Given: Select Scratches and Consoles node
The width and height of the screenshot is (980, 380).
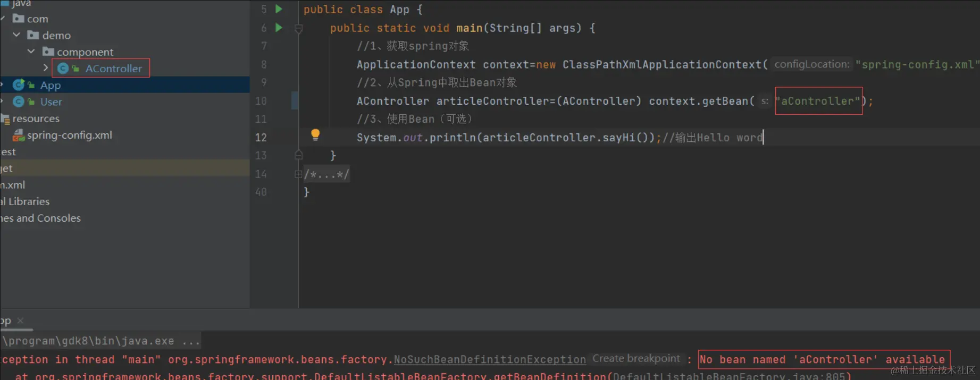Looking at the screenshot, I should tap(40, 218).
